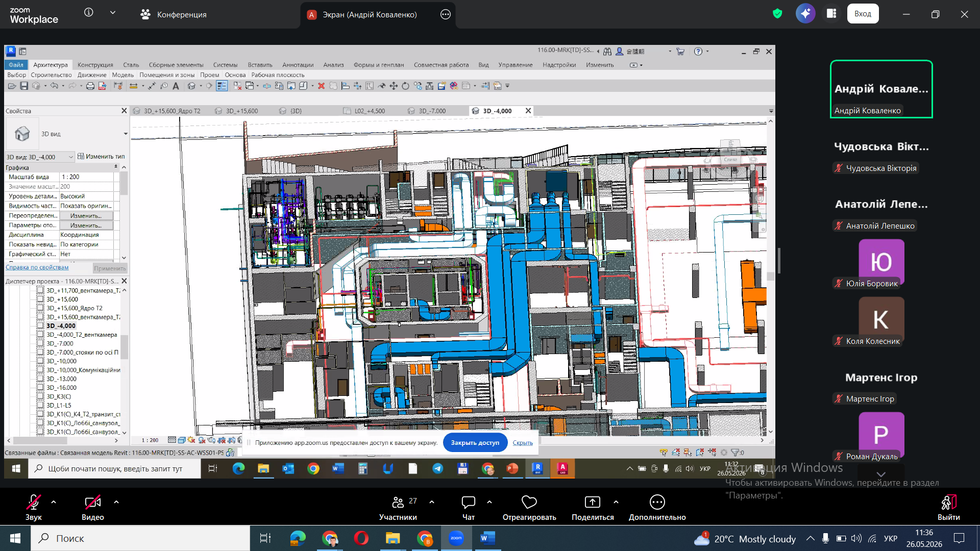Open the default 3D view cube icon
This screenshot has height=551, width=980.
click(191, 86)
